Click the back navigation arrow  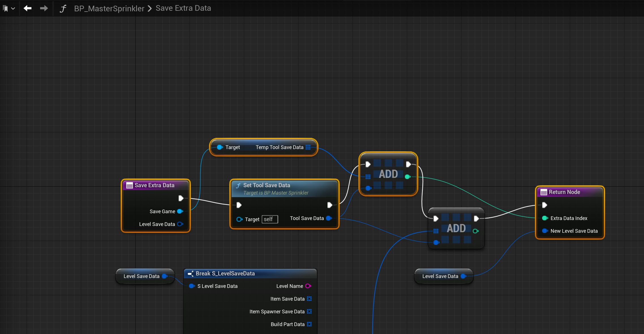coord(27,8)
